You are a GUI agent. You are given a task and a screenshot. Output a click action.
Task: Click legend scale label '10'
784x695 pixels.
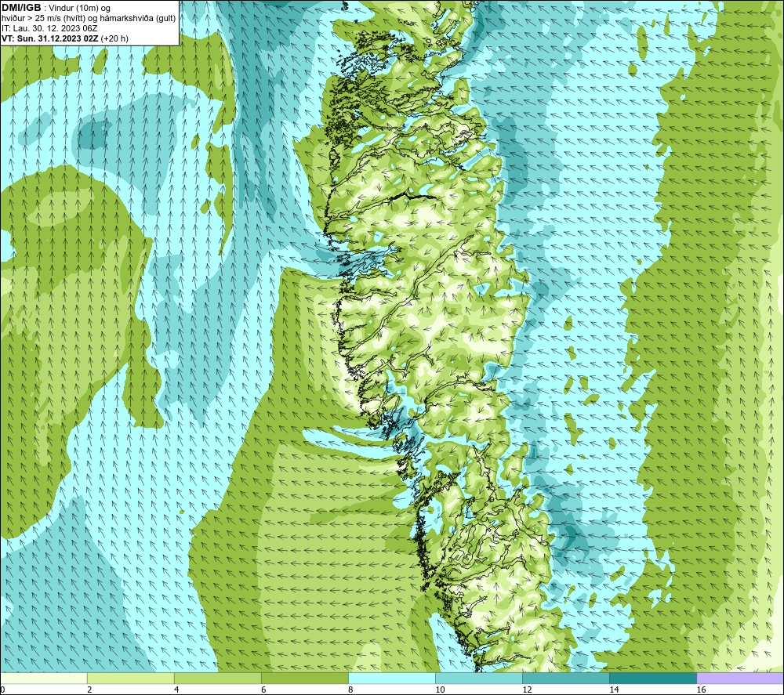pos(440,690)
